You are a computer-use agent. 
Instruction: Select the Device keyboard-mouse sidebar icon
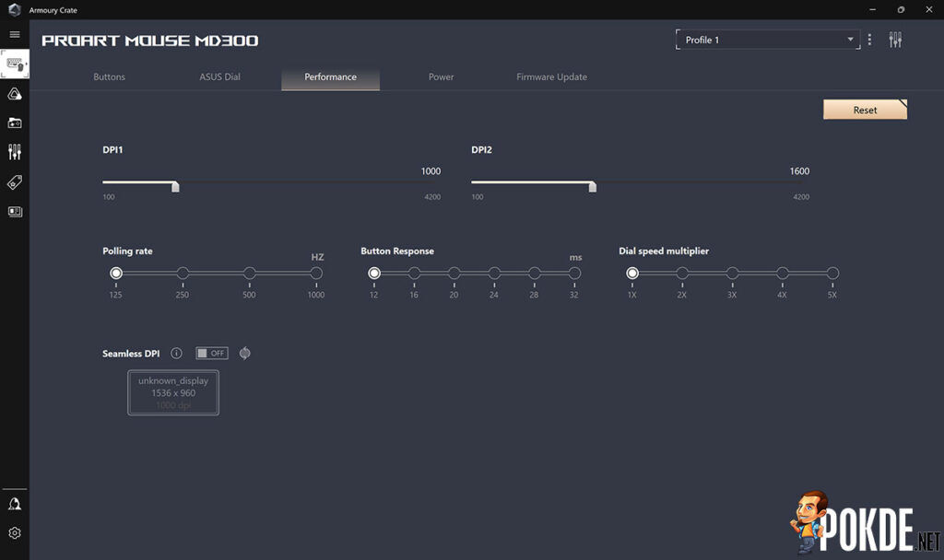[x=15, y=64]
